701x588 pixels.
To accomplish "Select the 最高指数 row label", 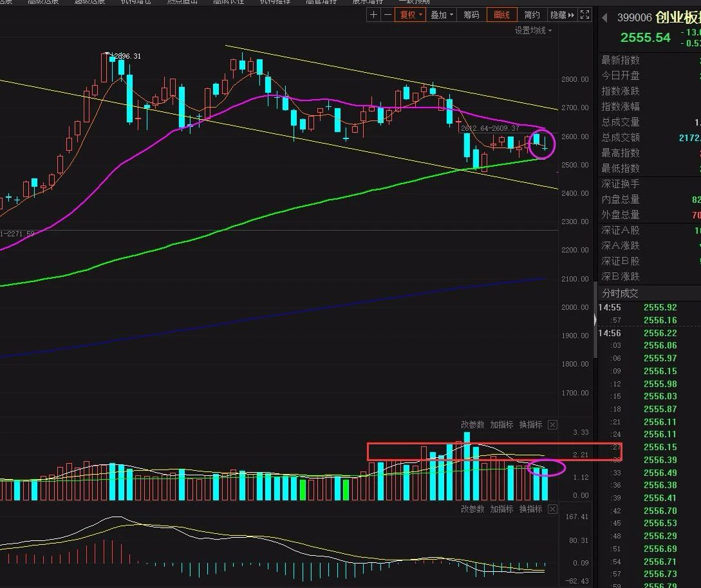I will (620, 153).
